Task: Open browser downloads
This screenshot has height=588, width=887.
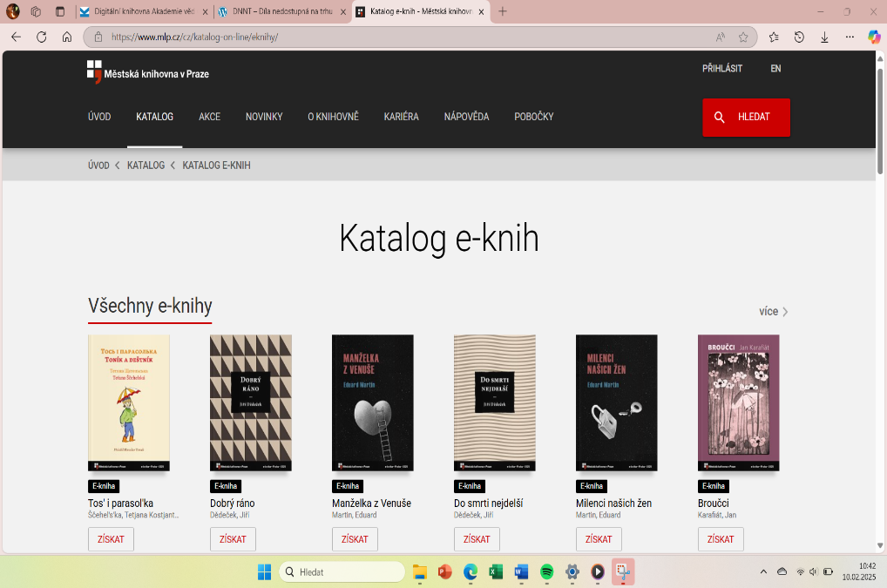Action: (x=825, y=37)
